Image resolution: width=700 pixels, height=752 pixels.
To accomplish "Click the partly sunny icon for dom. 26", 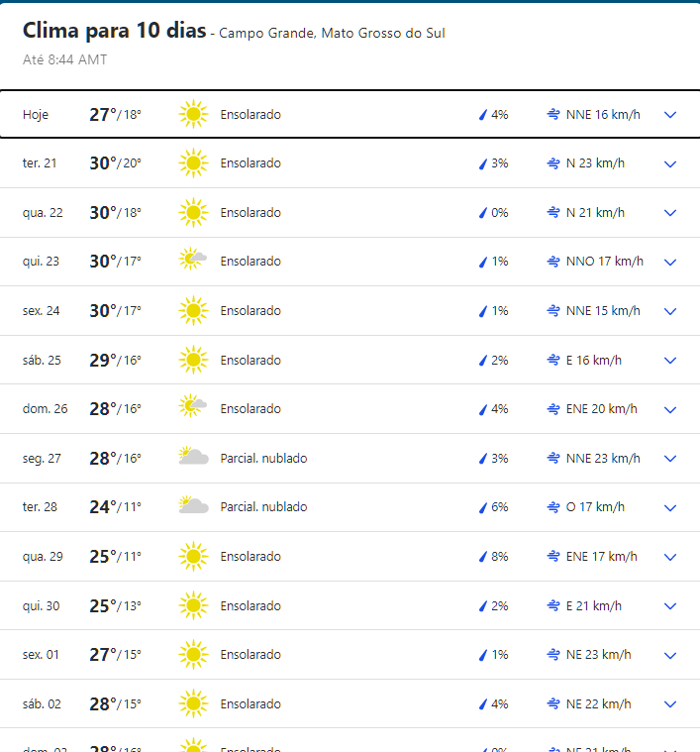I will pyautogui.click(x=193, y=408).
